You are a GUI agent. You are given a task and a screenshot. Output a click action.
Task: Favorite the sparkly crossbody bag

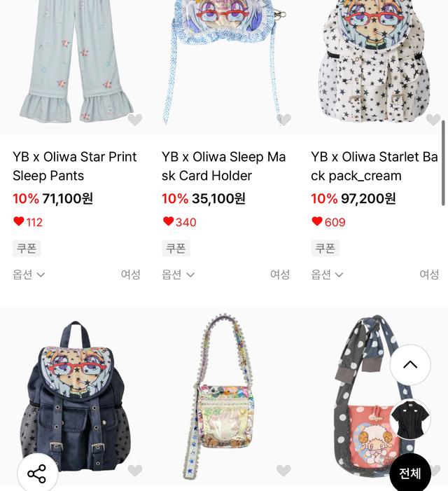click(283, 470)
